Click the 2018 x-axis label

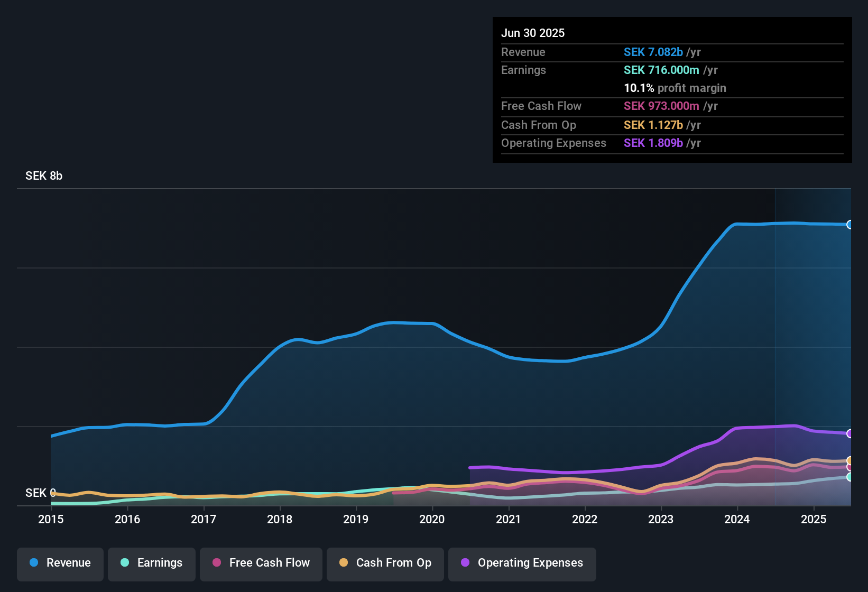pyautogui.click(x=280, y=519)
